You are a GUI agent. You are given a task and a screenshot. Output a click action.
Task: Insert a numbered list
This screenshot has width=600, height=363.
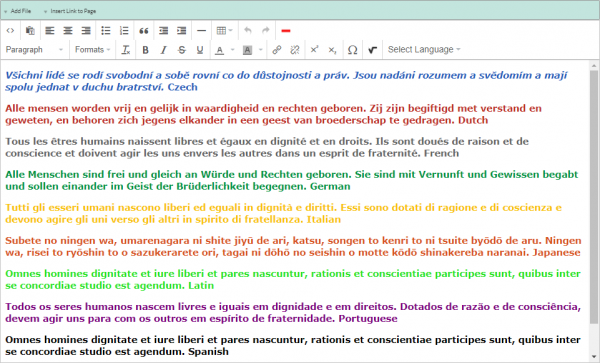click(124, 31)
